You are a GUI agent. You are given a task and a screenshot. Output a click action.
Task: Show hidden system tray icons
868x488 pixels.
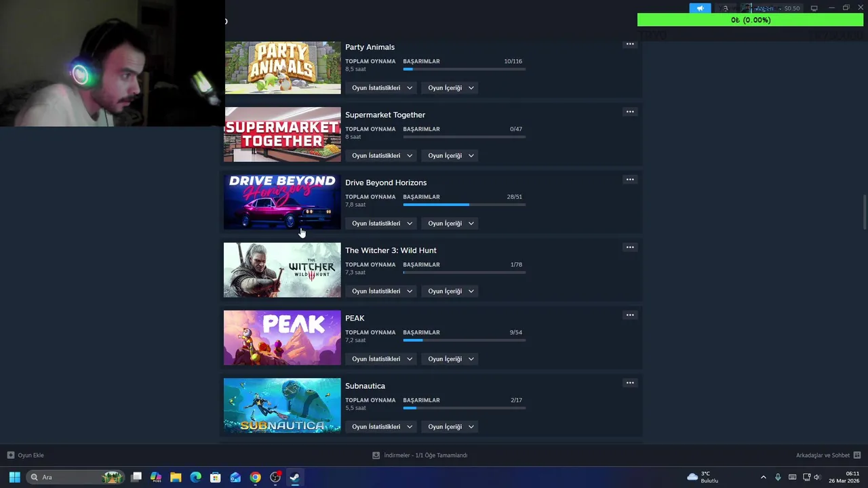tap(763, 477)
